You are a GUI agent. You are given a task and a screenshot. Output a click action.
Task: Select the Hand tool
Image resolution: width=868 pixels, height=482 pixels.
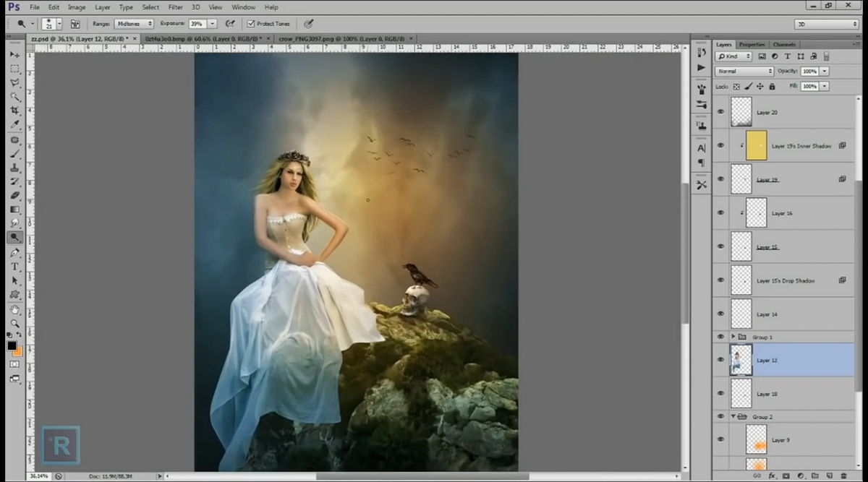(x=14, y=309)
